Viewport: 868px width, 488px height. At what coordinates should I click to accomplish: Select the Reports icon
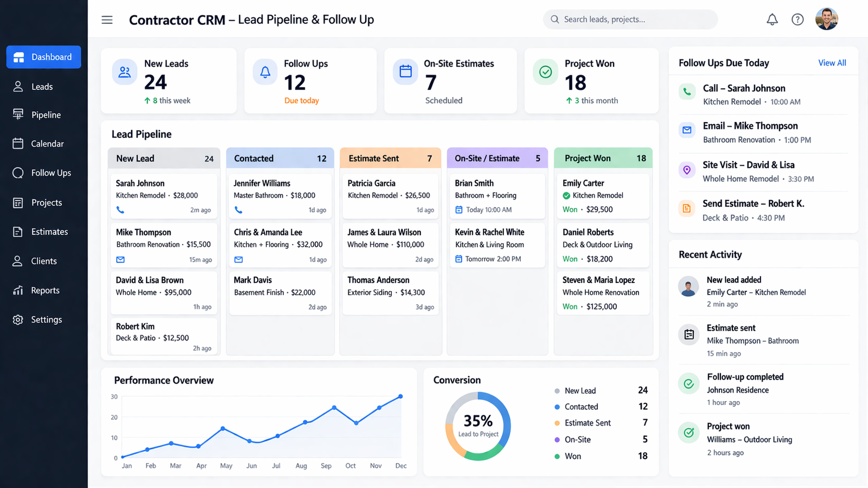17,290
